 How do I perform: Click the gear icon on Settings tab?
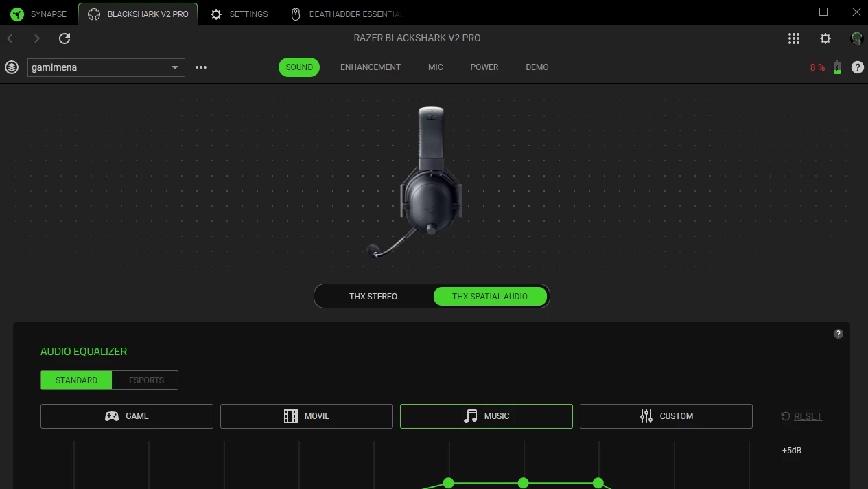[x=216, y=14]
